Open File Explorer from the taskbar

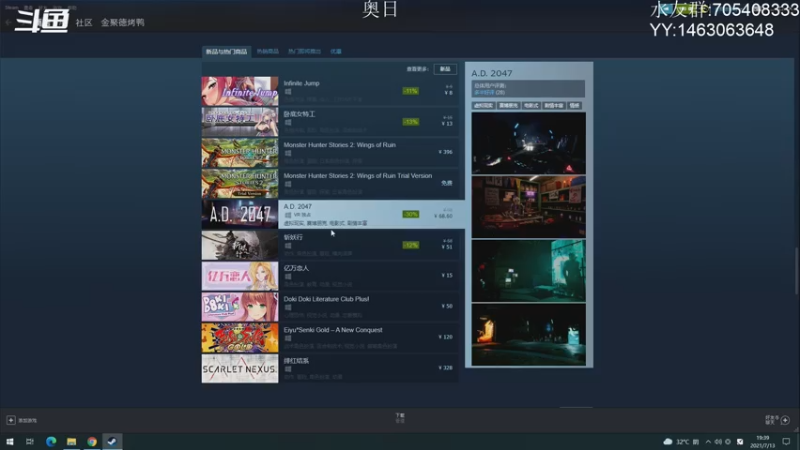pyautogui.click(x=71, y=441)
